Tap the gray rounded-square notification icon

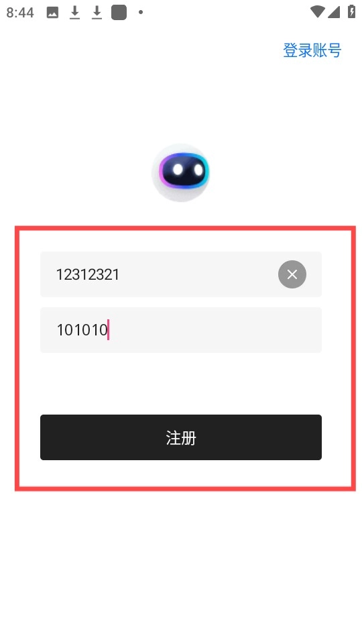pyautogui.click(x=119, y=13)
